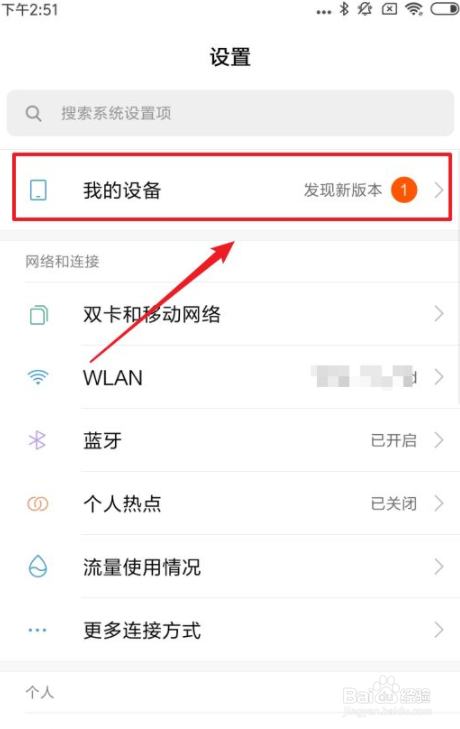Tap the dual SIM cards icon
This screenshot has width=460, height=729.
coord(38,315)
